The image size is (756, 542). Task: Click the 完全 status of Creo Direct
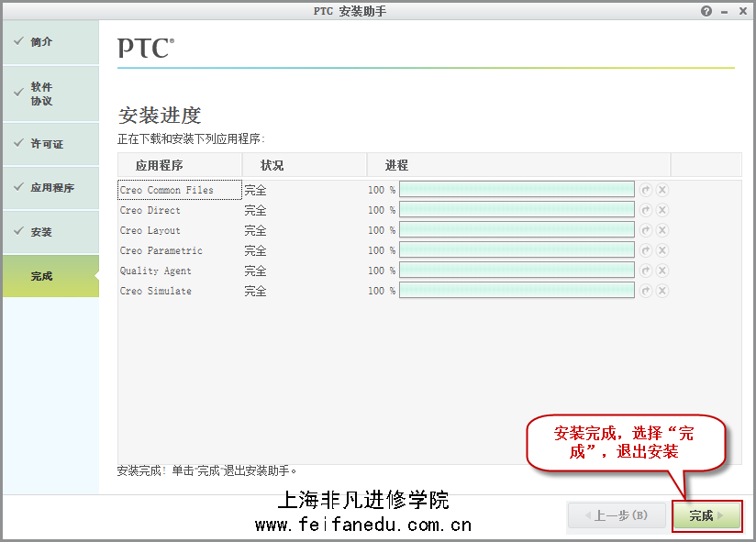click(255, 211)
